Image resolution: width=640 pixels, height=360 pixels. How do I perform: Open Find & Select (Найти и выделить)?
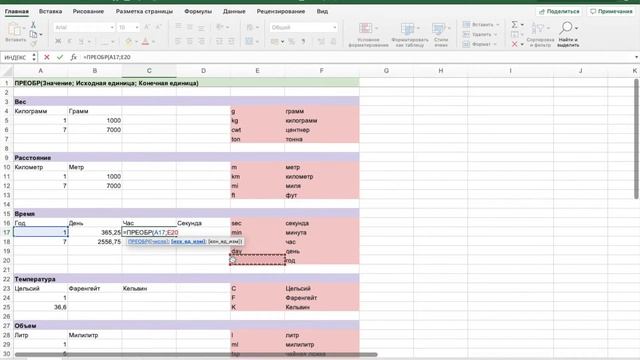point(568,35)
